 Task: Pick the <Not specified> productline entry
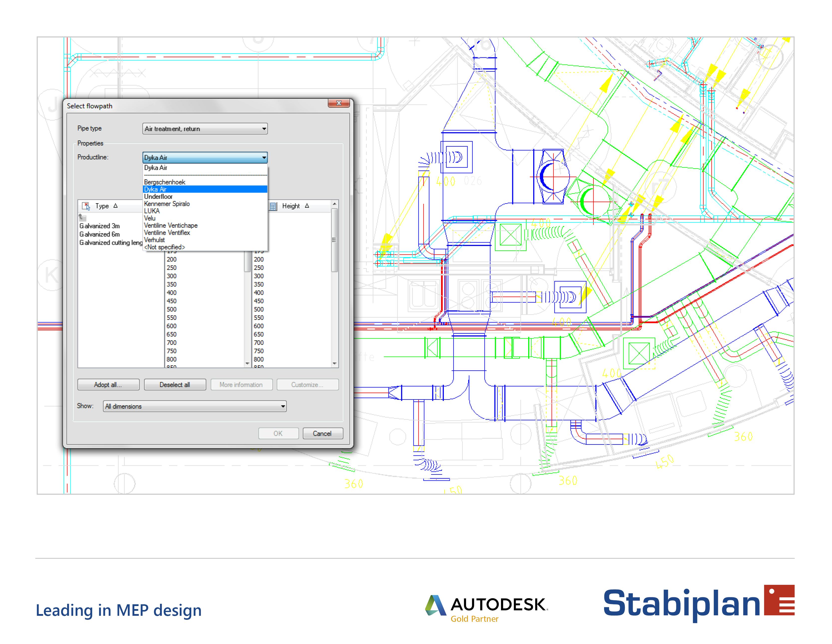165,247
